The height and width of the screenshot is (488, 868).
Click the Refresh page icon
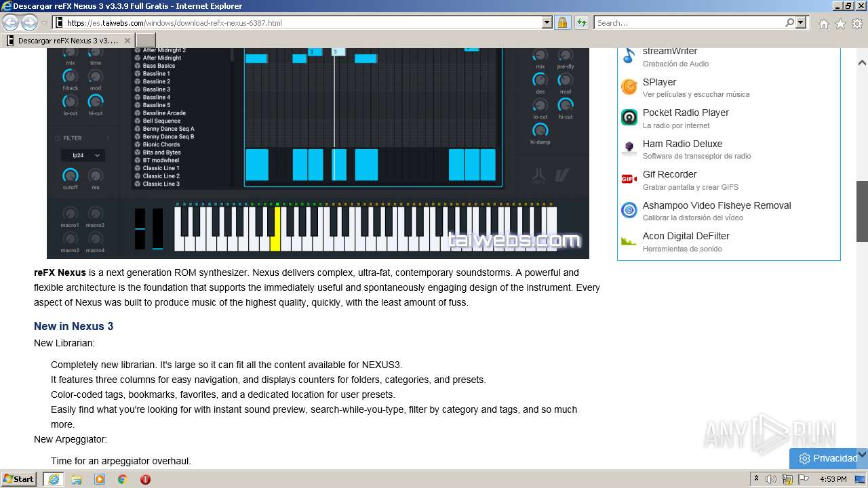pos(581,22)
